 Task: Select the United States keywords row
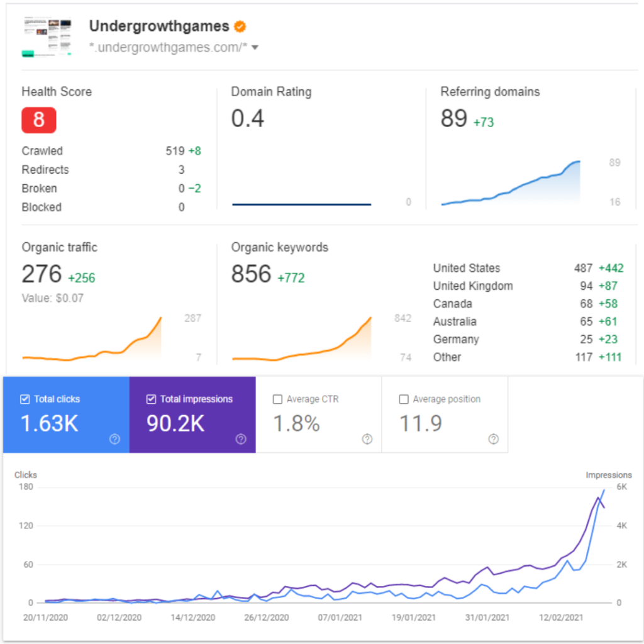(x=528, y=268)
